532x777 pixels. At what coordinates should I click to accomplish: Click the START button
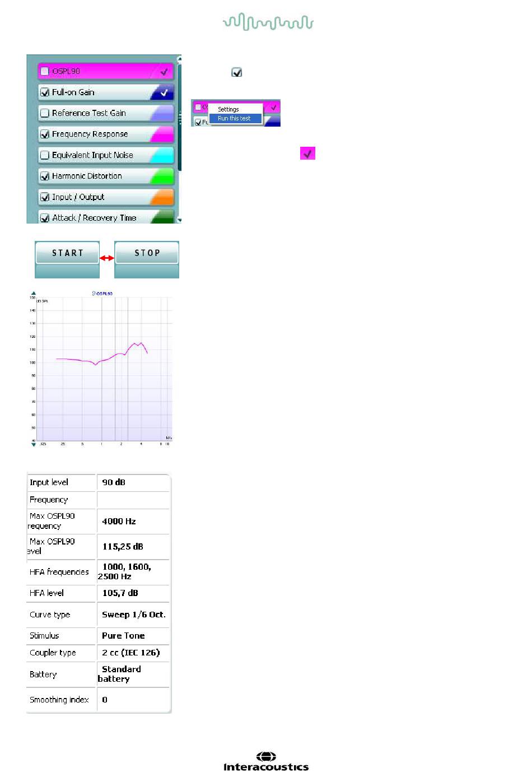click(67, 253)
